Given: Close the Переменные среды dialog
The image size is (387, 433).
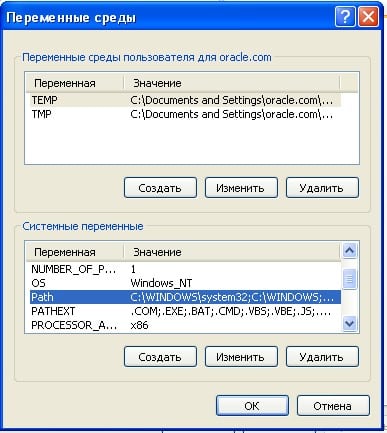Looking at the screenshot, I should point(368,16).
